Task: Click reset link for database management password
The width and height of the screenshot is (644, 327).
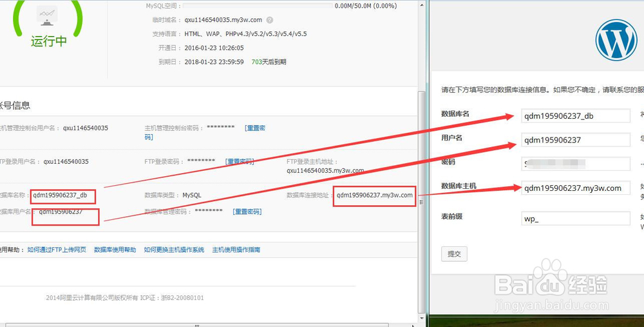Action: click(x=247, y=212)
